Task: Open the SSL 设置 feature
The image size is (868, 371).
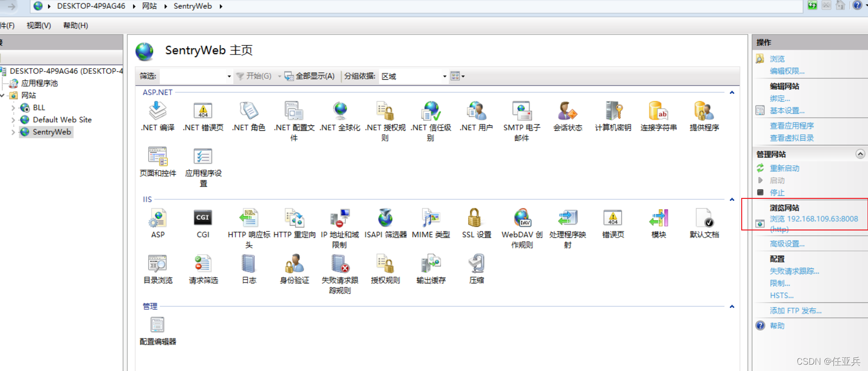Action: [477, 223]
